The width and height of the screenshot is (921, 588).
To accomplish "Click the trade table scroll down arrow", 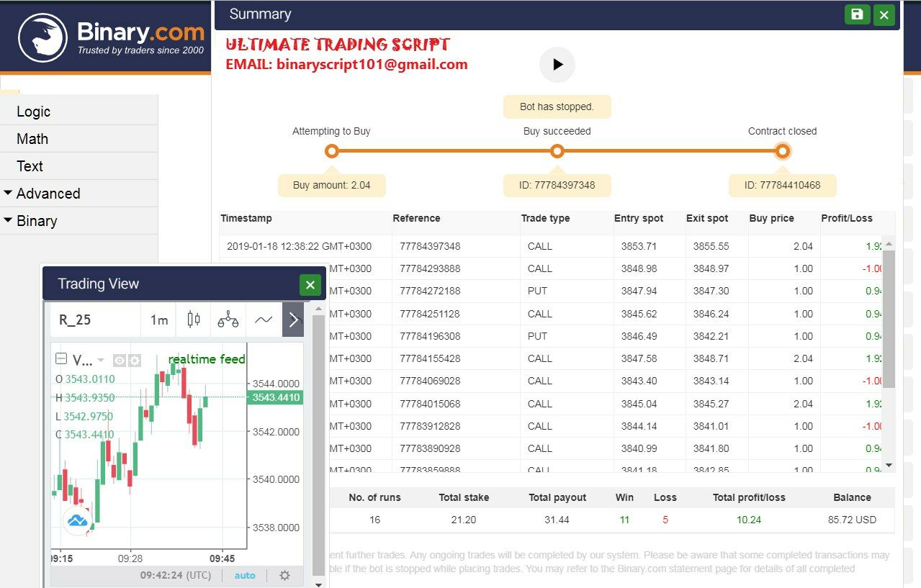I will [x=889, y=466].
